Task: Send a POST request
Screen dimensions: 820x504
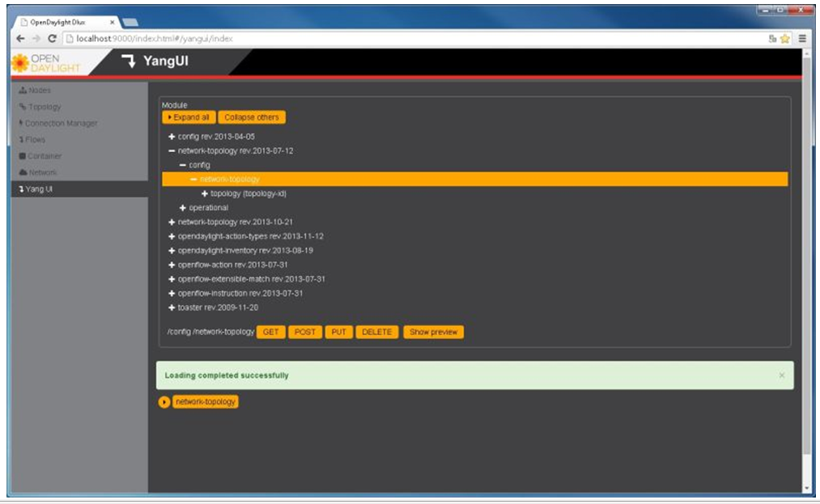Action: [x=305, y=332]
